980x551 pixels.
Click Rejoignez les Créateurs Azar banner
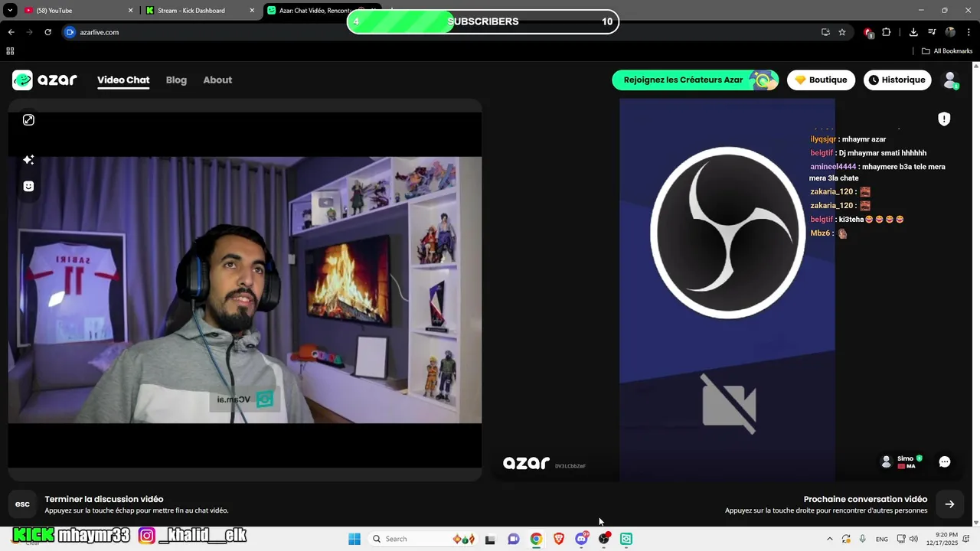point(695,80)
